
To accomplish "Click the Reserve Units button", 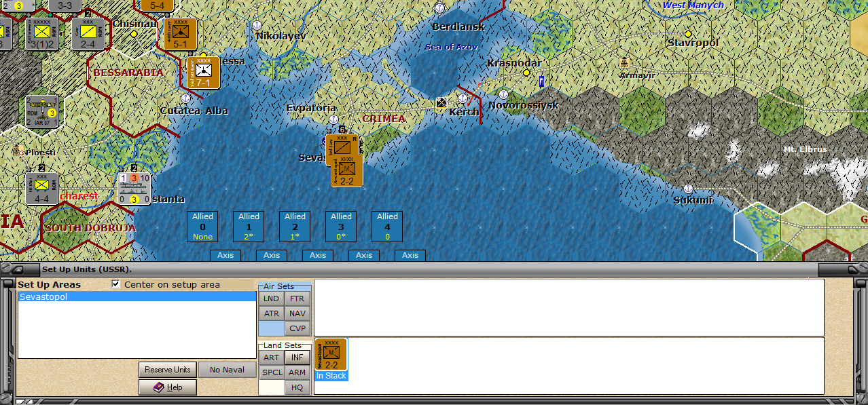I will (x=168, y=370).
